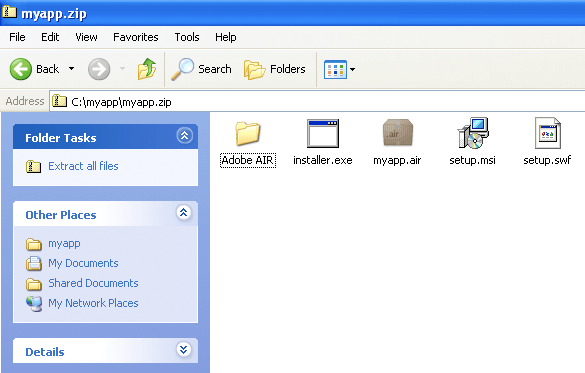Click the My Documents icon
This screenshot has height=373, width=585.
pyautogui.click(x=34, y=263)
